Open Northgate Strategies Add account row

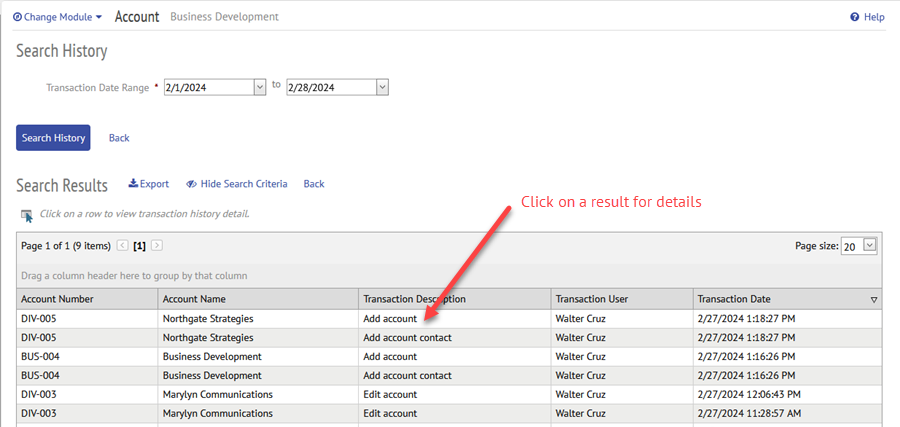point(449,319)
